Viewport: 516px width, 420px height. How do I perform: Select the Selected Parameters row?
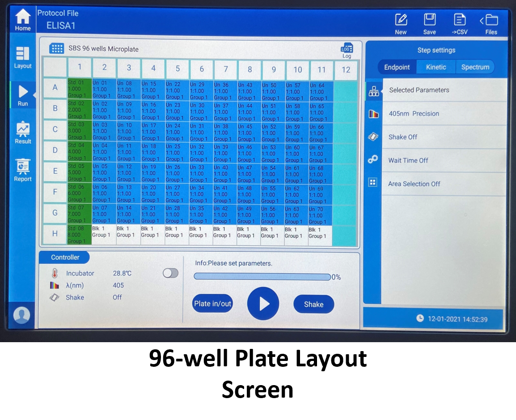(x=444, y=90)
